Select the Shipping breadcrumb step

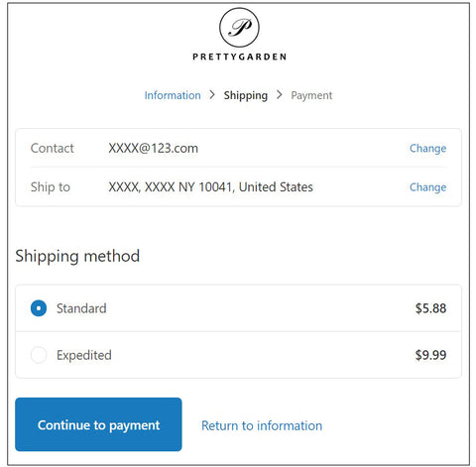pyautogui.click(x=246, y=95)
